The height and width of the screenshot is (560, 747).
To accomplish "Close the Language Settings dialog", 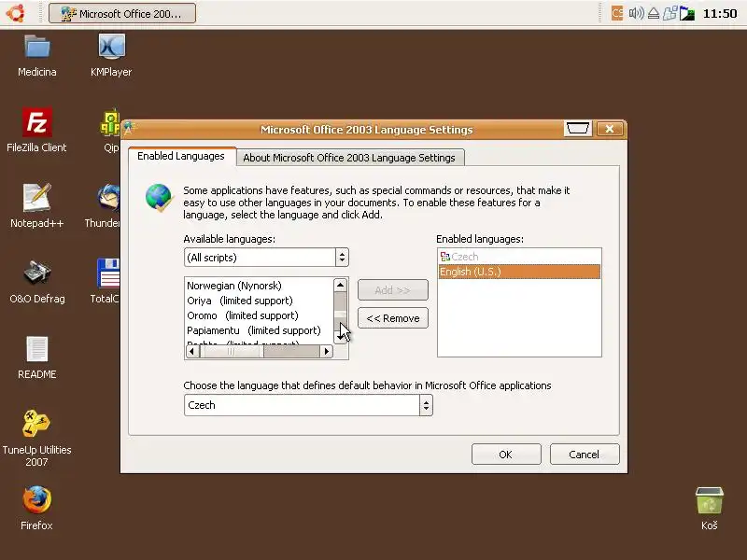I will [610, 129].
